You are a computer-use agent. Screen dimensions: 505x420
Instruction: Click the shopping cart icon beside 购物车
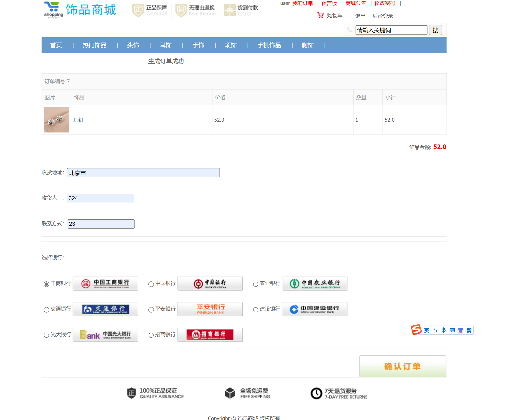(x=320, y=15)
